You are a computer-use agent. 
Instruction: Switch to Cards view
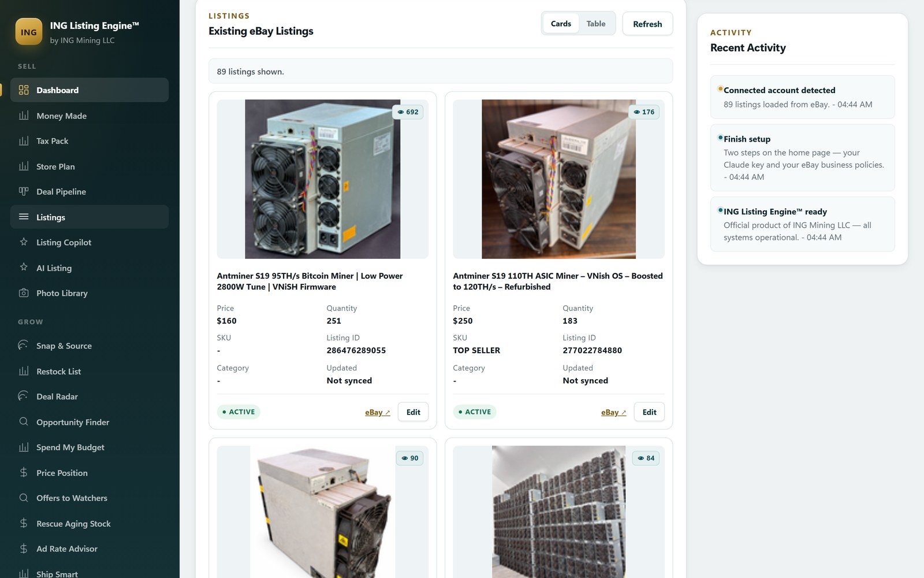click(561, 24)
